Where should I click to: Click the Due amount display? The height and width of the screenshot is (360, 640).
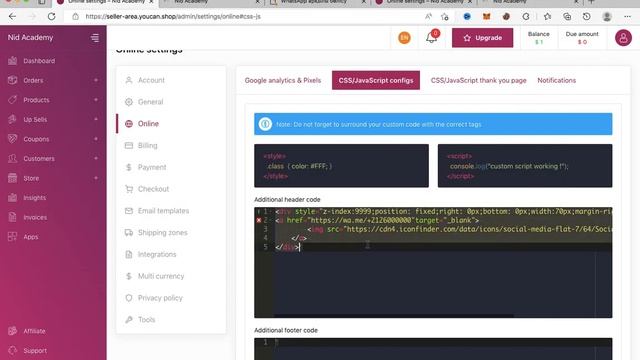[x=582, y=38]
